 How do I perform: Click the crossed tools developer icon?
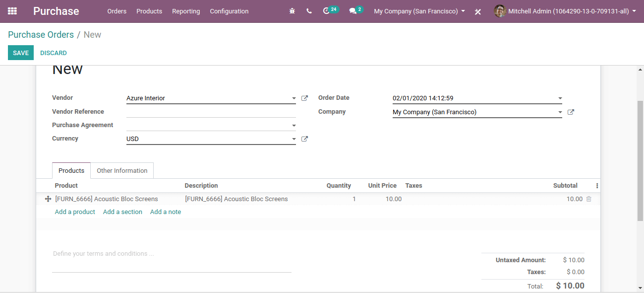(x=478, y=11)
